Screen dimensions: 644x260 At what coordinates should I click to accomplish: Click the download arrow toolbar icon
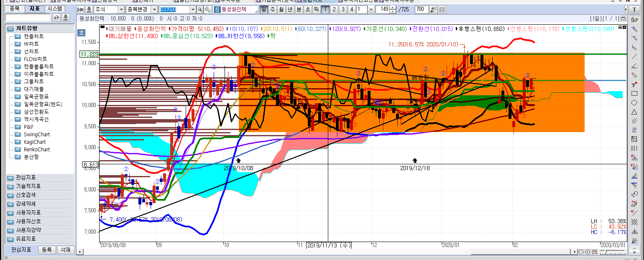click(89, 9)
